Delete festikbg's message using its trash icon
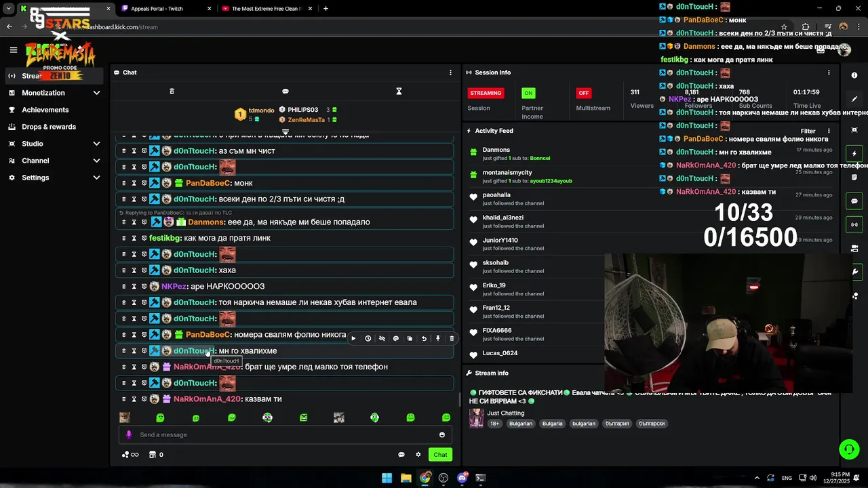868x488 pixels. click(123, 238)
